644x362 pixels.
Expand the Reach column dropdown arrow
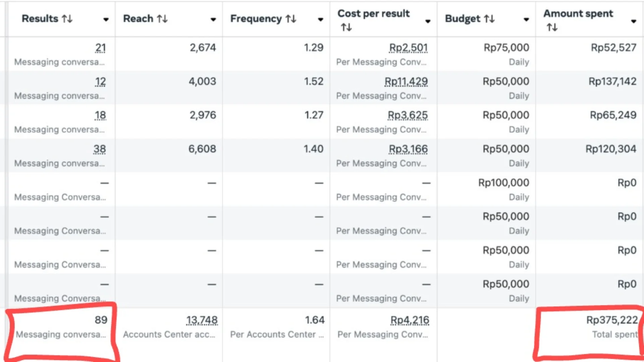213,19
